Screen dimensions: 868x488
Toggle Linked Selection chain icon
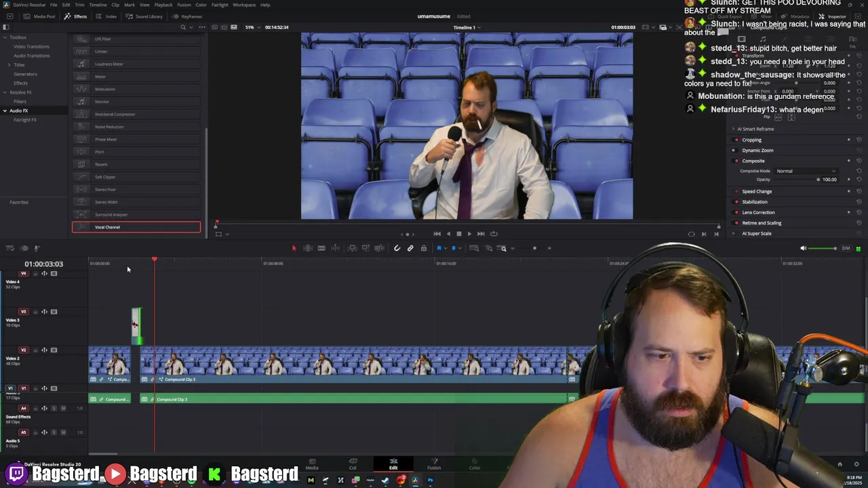coord(410,248)
